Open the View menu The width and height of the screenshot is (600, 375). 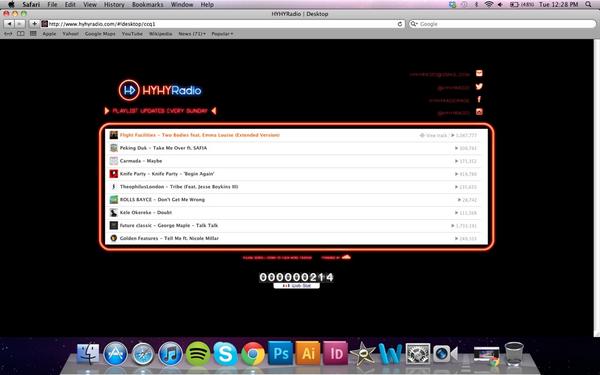coord(90,5)
